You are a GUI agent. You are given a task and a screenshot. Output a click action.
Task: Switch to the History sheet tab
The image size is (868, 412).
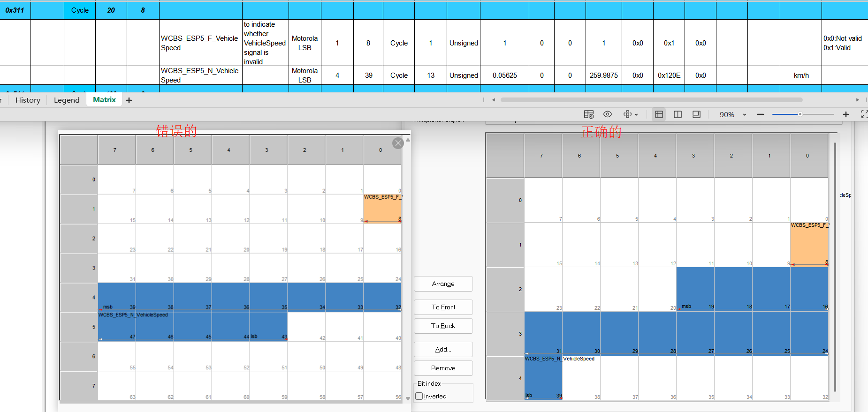coord(28,100)
